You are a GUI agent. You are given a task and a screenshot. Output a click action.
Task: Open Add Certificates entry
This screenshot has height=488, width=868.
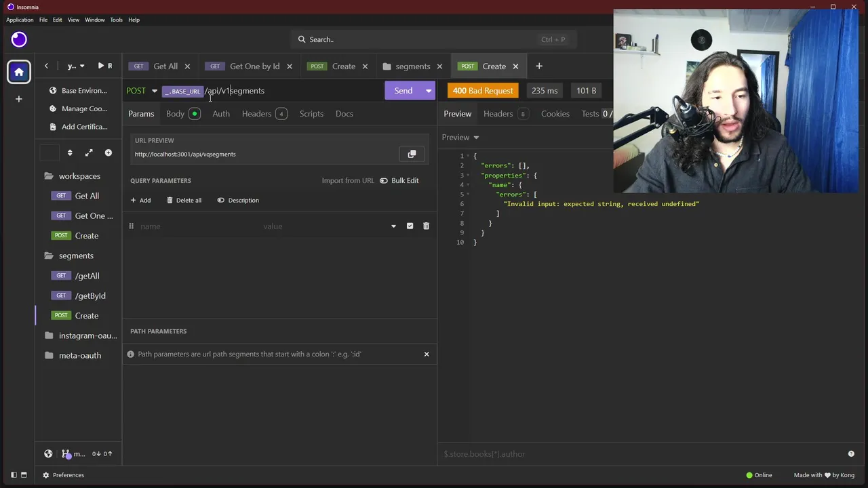pos(79,127)
